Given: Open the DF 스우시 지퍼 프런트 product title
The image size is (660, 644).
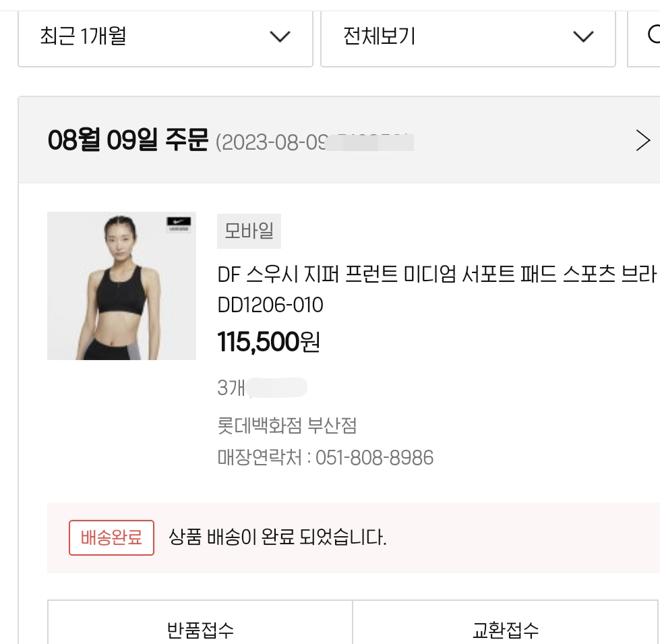Looking at the screenshot, I should (436, 275).
